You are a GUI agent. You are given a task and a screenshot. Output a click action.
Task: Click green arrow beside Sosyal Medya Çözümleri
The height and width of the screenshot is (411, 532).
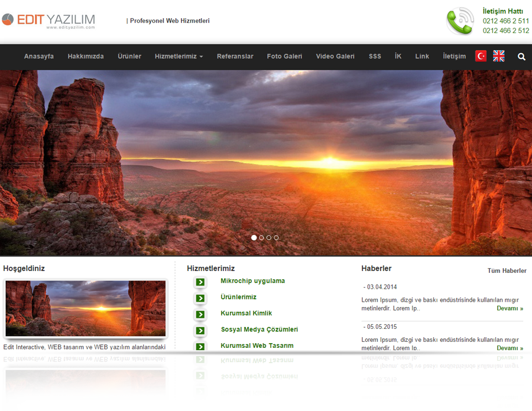(x=200, y=331)
